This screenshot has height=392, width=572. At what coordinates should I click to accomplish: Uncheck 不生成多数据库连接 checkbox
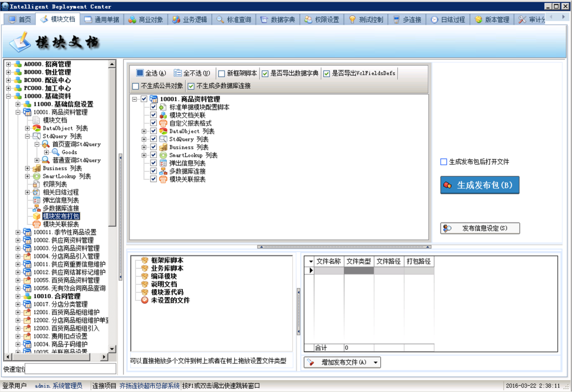tap(191, 86)
